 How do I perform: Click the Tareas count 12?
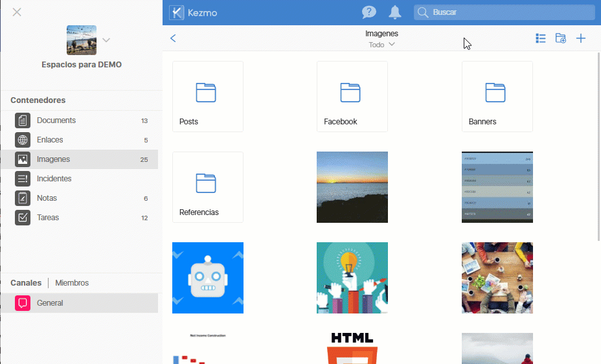[144, 218]
